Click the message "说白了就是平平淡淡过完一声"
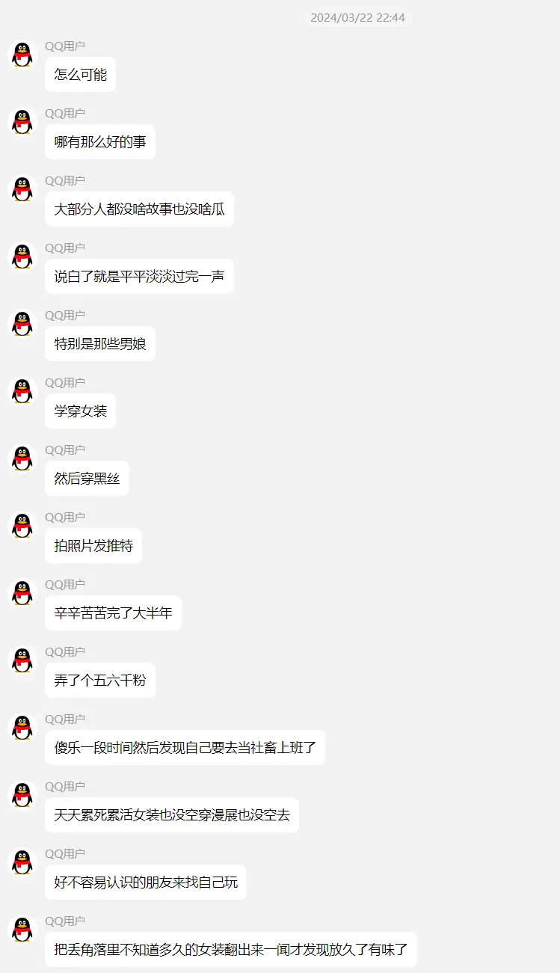This screenshot has height=973, width=560. [x=139, y=277]
